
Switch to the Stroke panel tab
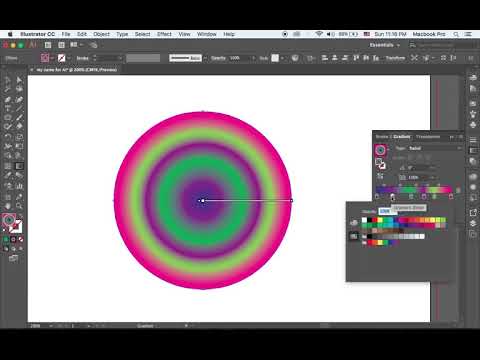pos(382,137)
